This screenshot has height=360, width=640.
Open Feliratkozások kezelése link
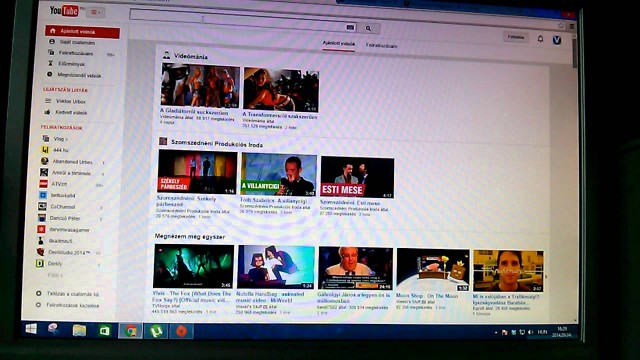(x=73, y=305)
